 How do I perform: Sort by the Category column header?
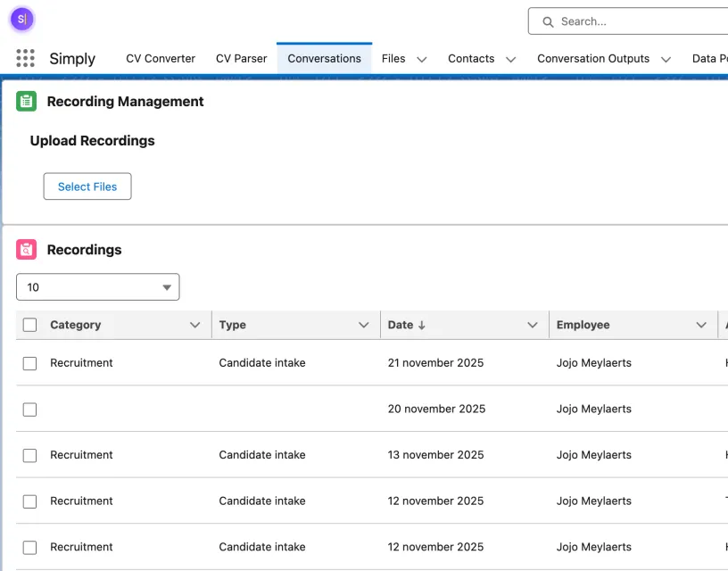click(x=75, y=325)
